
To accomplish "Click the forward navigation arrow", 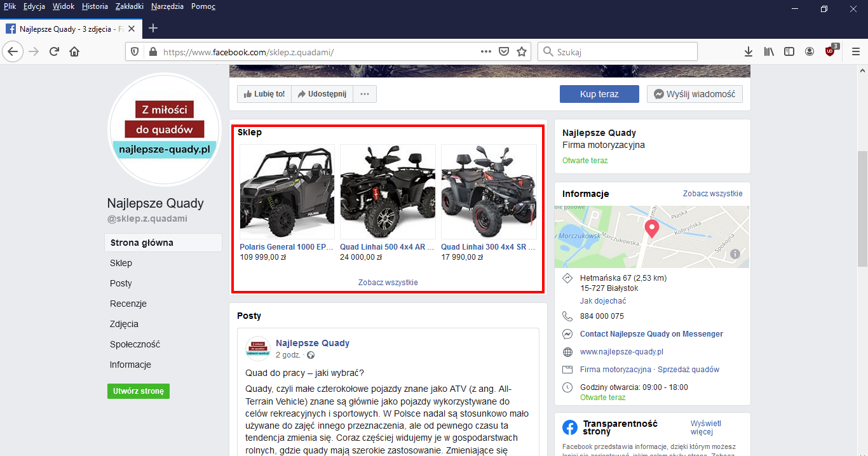I will (x=34, y=51).
